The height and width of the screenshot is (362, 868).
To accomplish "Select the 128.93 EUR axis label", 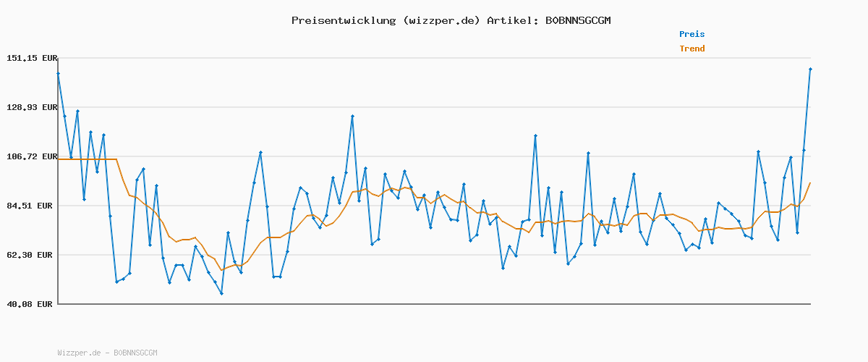I will coord(32,107).
